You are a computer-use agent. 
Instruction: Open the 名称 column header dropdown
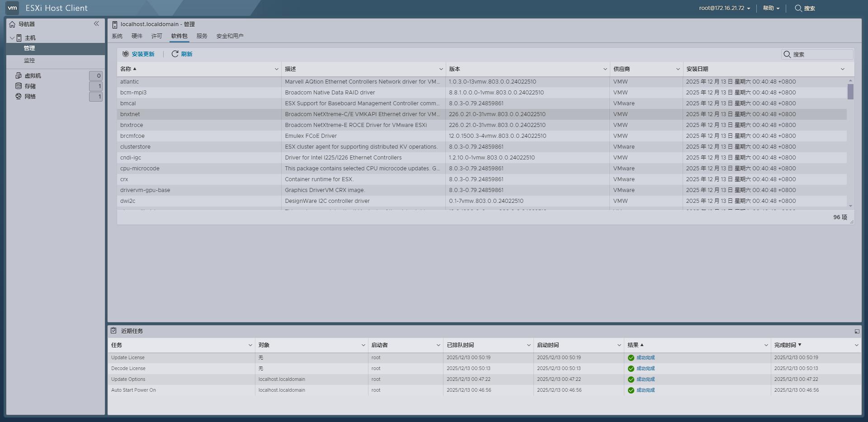click(276, 69)
